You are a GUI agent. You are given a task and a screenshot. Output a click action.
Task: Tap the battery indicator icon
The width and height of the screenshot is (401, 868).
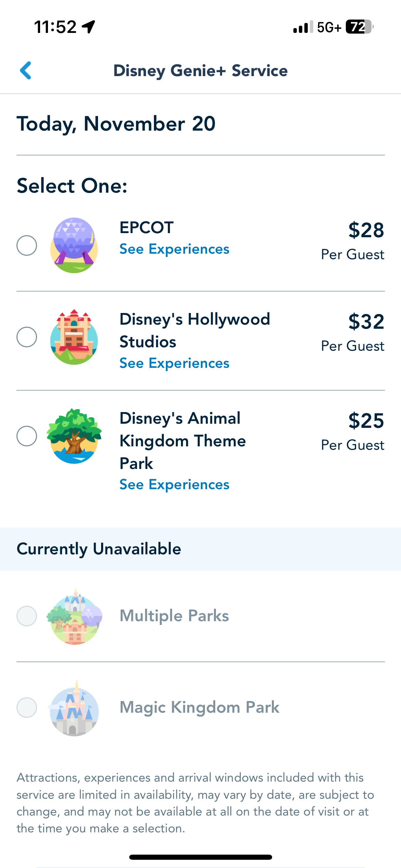[x=359, y=27]
